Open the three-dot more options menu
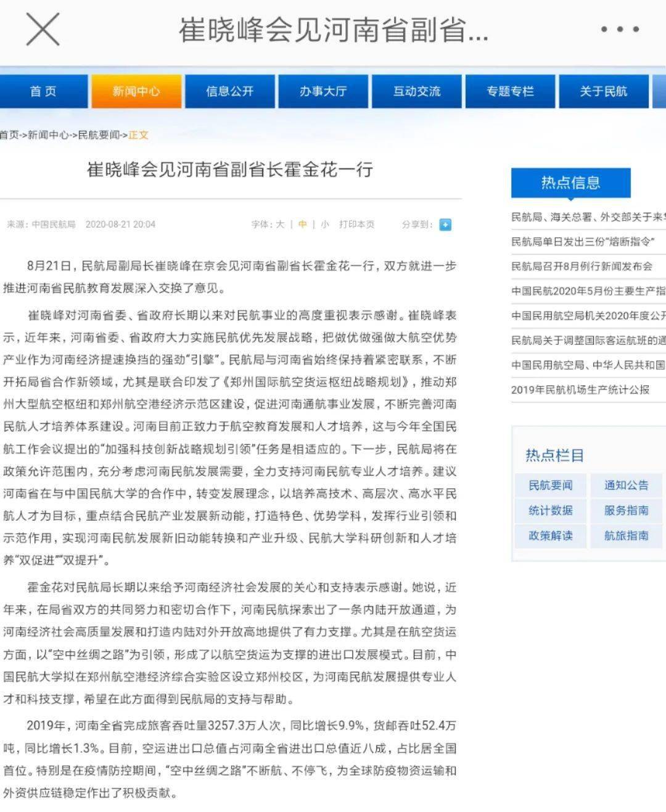The image size is (666, 812). click(620, 29)
